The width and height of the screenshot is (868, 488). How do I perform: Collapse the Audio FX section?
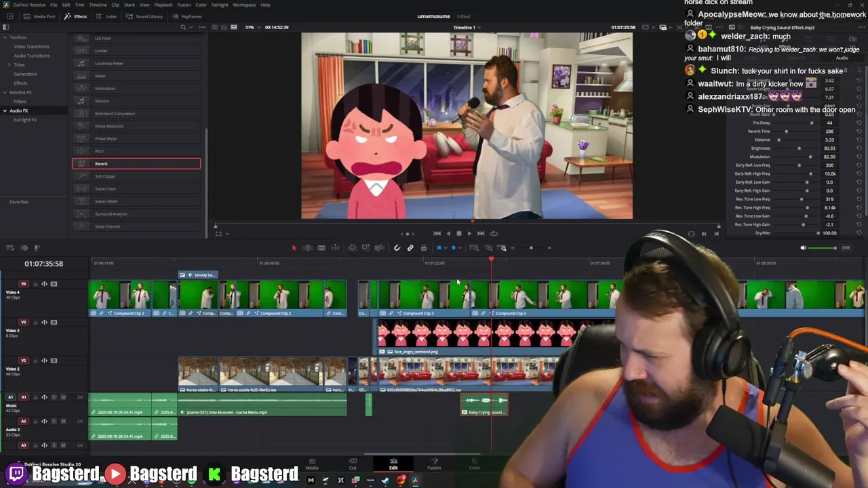click(5, 110)
